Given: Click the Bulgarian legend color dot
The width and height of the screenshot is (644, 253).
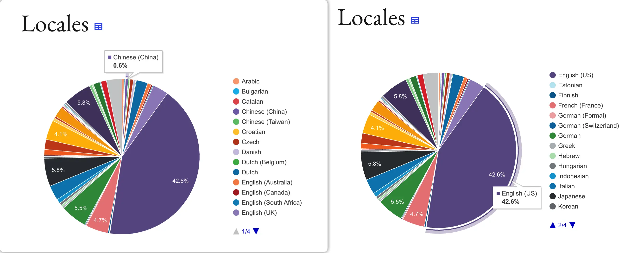Looking at the screenshot, I should pyautogui.click(x=236, y=91).
